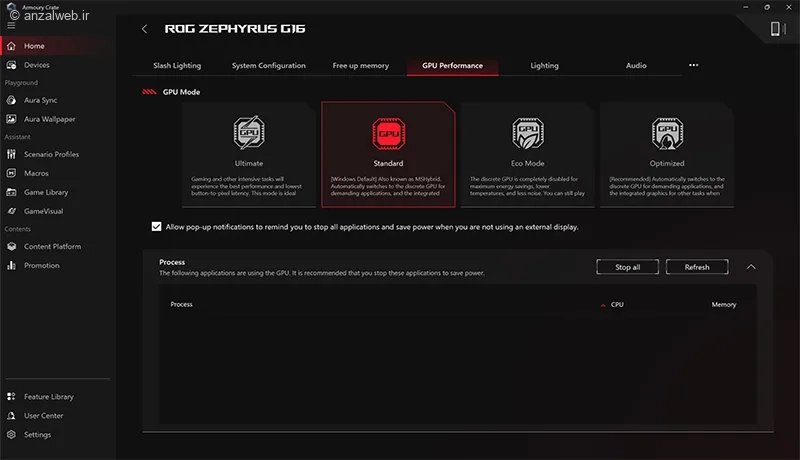
Task: Switch to the System Configuration tab
Action: pos(269,65)
